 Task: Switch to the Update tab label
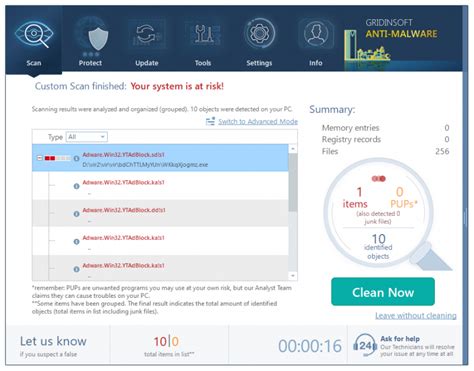coord(147,63)
